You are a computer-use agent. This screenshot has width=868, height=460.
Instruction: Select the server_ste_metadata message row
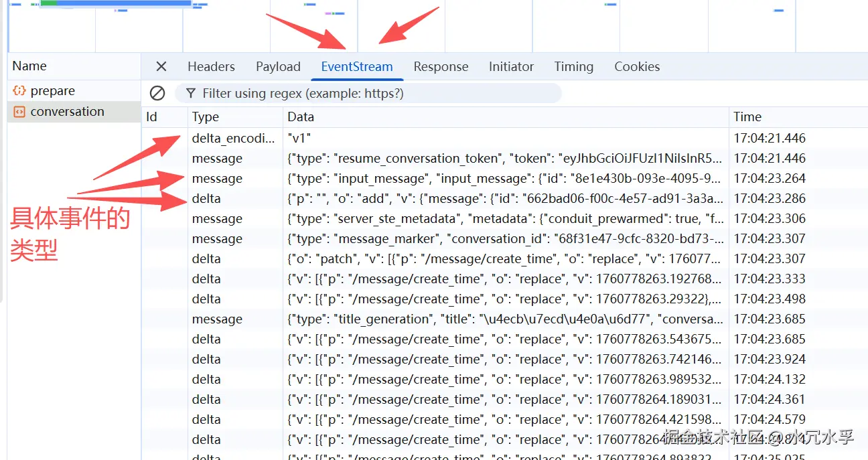click(x=504, y=218)
